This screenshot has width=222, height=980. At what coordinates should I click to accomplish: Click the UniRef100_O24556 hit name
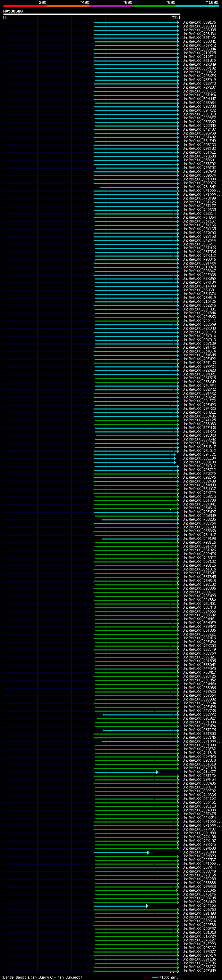pyautogui.click(x=199, y=612)
